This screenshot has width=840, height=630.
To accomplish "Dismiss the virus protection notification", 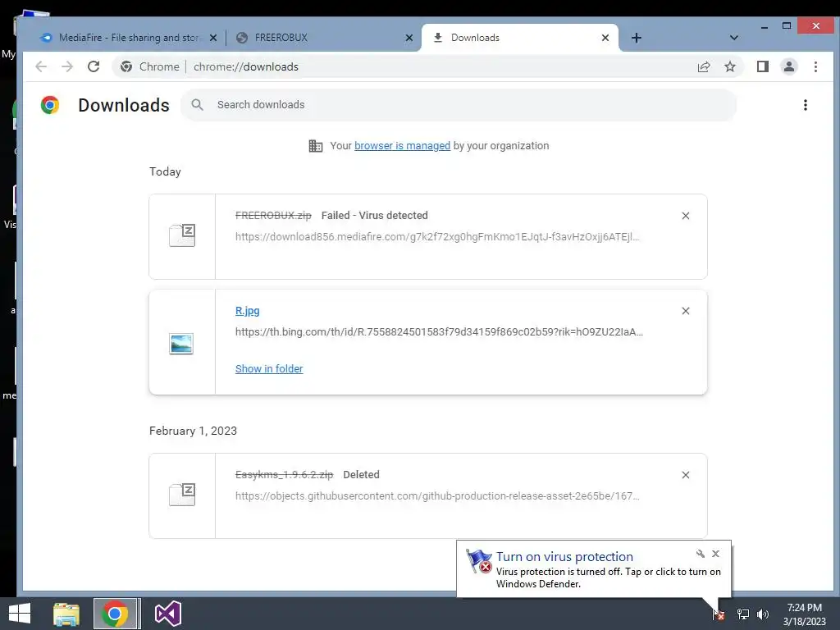I will [715, 554].
